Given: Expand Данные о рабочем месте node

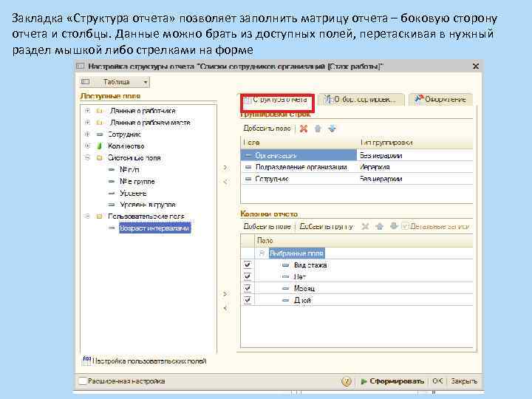Looking at the screenshot, I should tap(87, 123).
